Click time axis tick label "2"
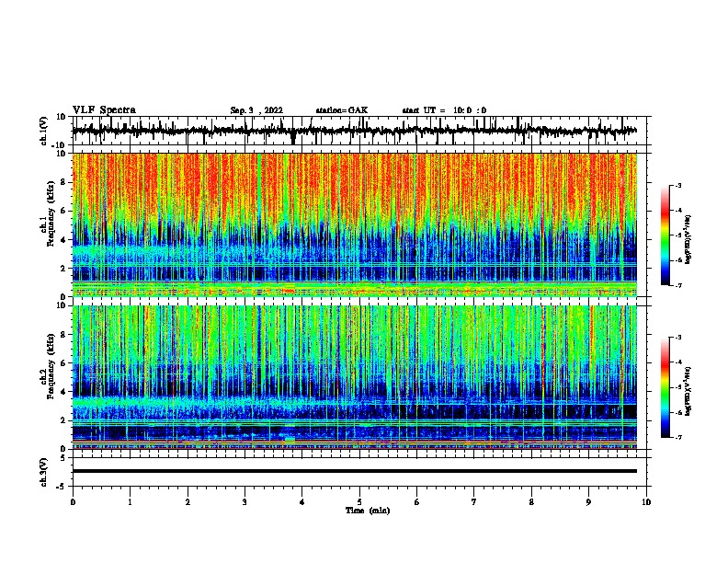 pos(188,502)
